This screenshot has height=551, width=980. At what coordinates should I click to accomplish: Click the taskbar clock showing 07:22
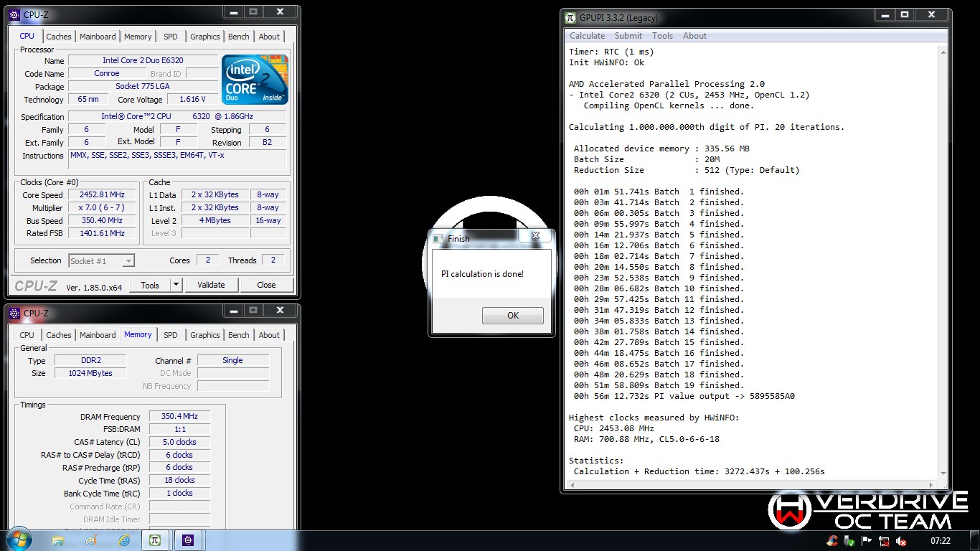tap(940, 541)
